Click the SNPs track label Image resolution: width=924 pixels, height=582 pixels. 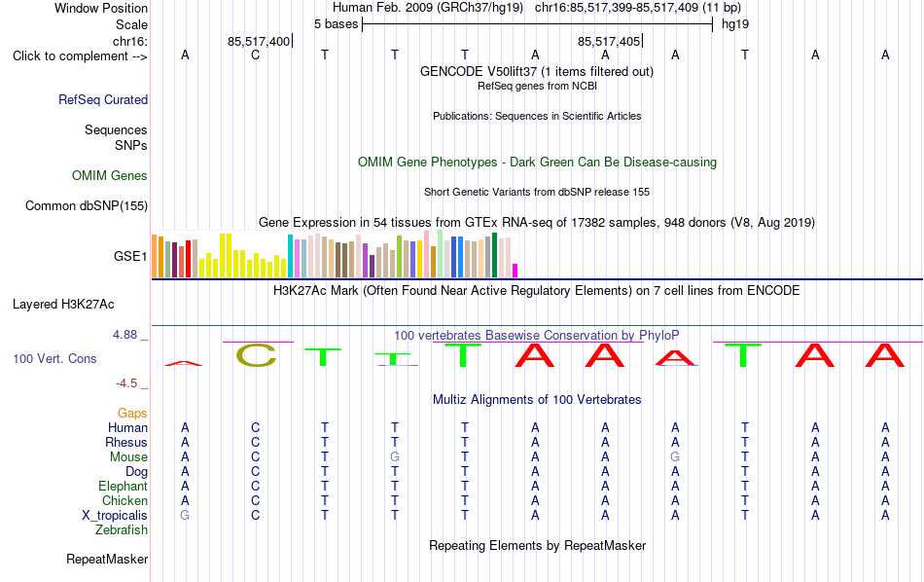[131, 145]
